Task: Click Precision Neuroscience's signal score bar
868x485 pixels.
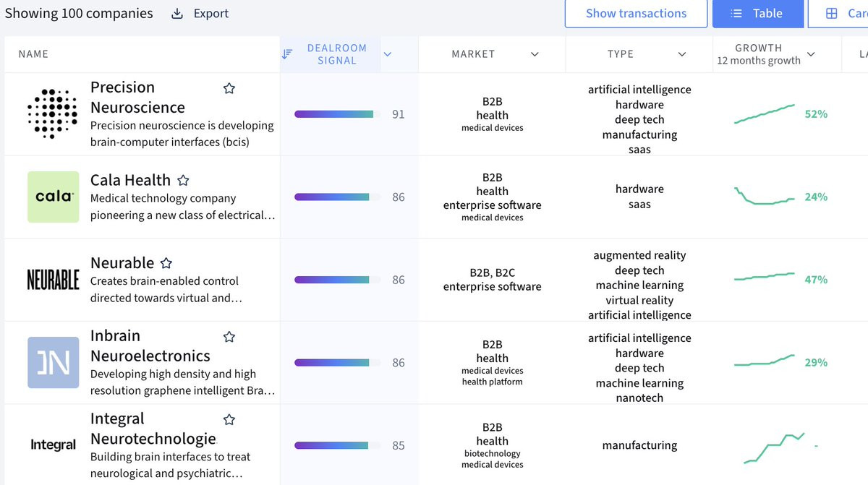Action: click(x=333, y=114)
